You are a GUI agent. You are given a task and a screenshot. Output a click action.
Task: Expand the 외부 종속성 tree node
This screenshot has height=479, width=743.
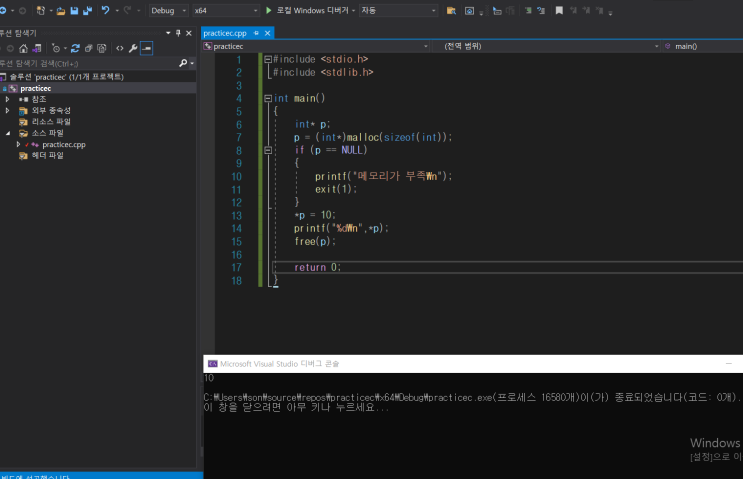click(8, 110)
